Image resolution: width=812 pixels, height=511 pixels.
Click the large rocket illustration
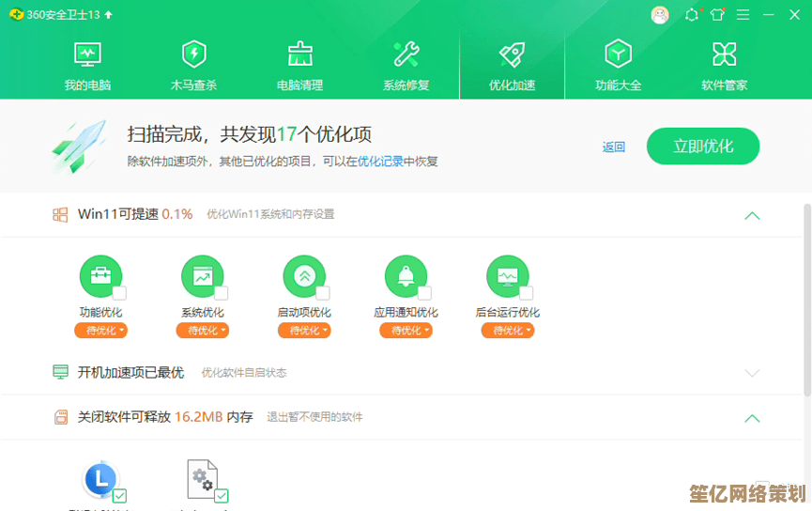(79, 147)
